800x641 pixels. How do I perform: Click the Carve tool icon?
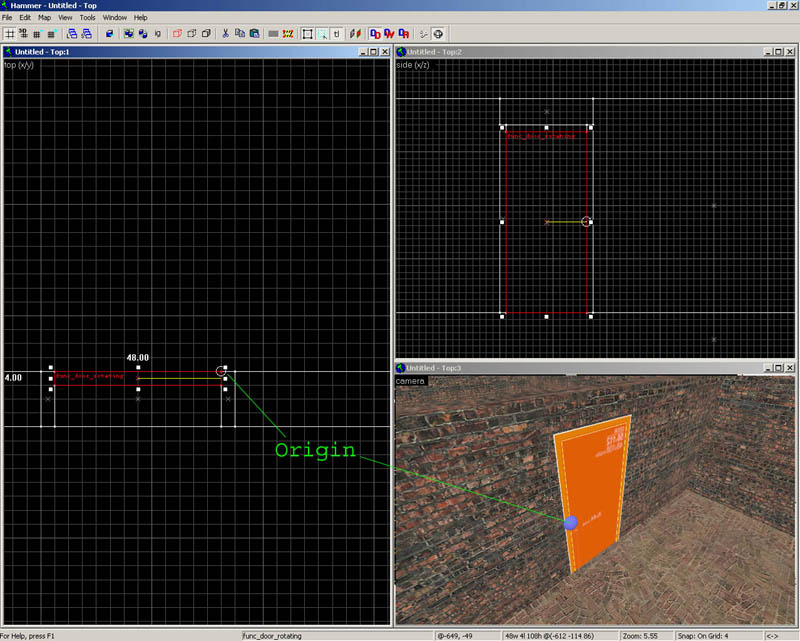click(x=109, y=33)
